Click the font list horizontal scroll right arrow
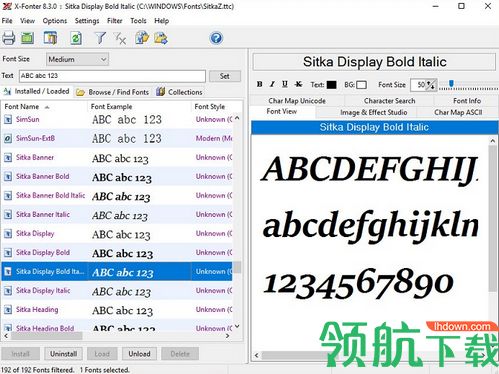This screenshot has height=374, width=499. point(228,336)
